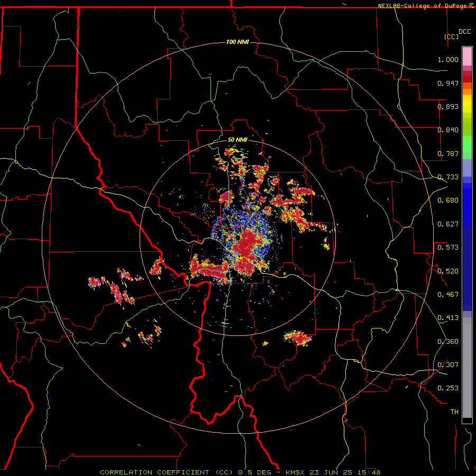This screenshot has height=476, width=476.
Task: Select the 0.467 scale value
Action: tap(448, 295)
